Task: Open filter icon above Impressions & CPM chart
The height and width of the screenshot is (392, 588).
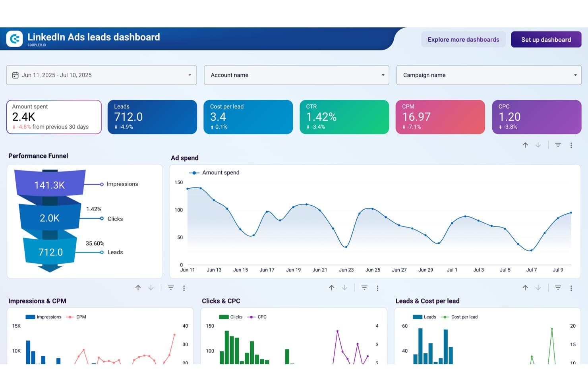Action: [171, 288]
